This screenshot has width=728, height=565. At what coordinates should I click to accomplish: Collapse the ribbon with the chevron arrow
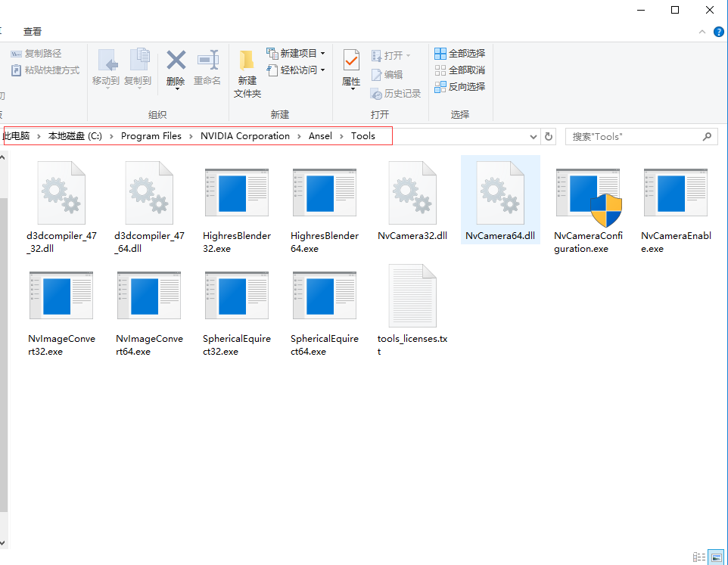click(x=702, y=32)
